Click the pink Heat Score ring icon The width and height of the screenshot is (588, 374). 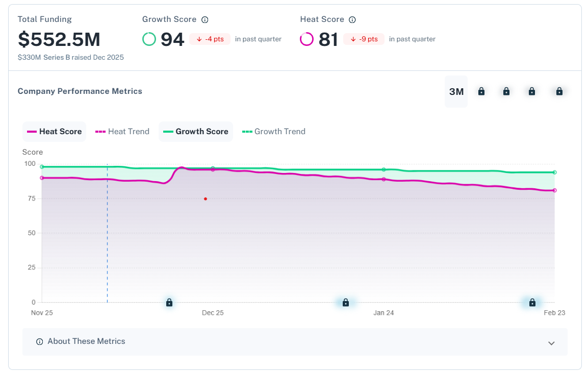coord(307,39)
